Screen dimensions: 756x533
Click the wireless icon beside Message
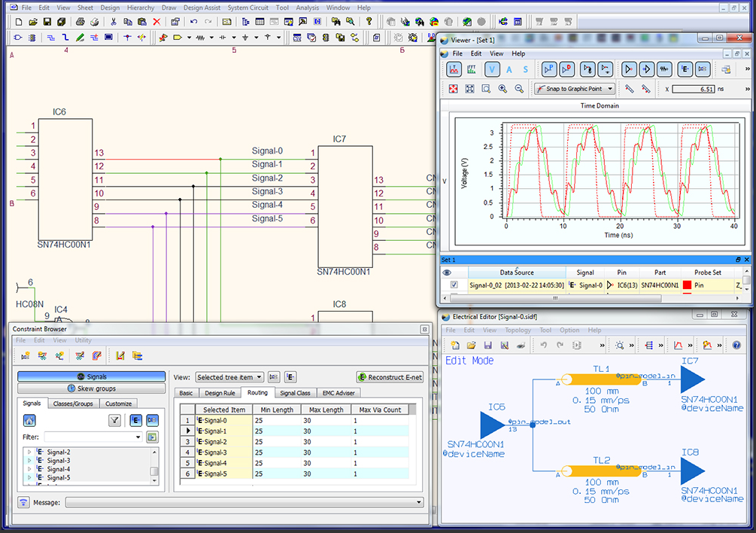[x=23, y=502]
